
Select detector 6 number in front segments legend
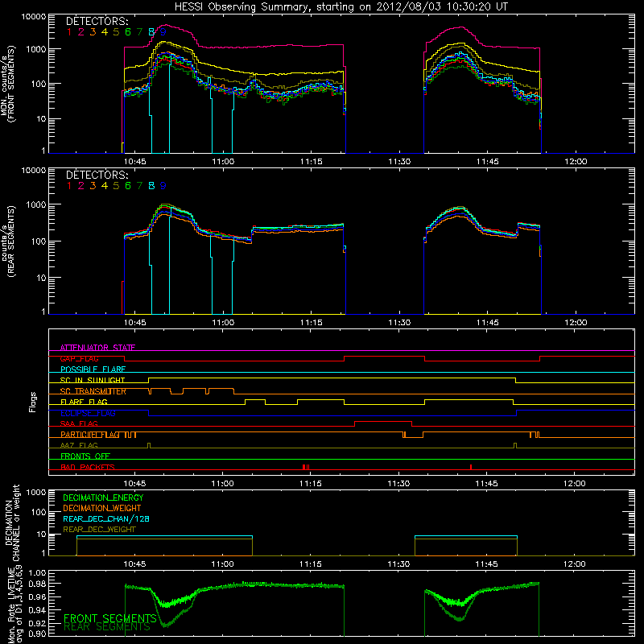click(128, 32)
